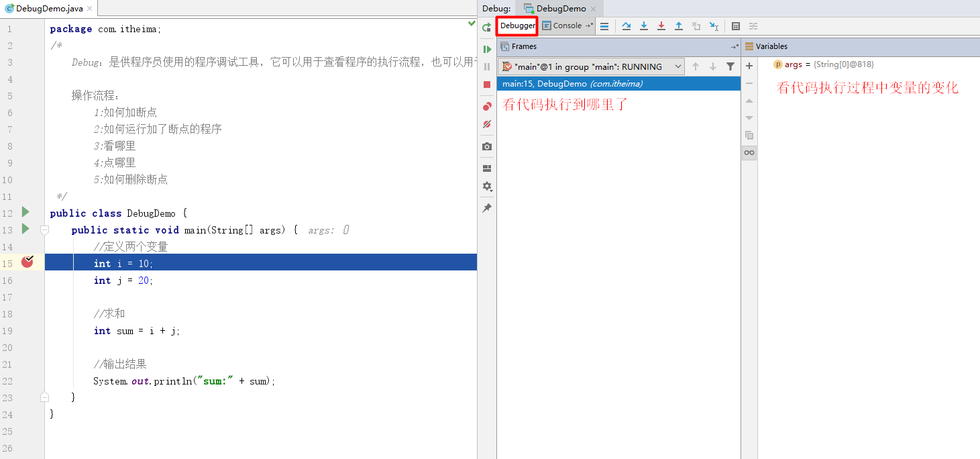Click the Console tab hide arrow
This screenshot has width=980, height=459.
tap(589, 25)
